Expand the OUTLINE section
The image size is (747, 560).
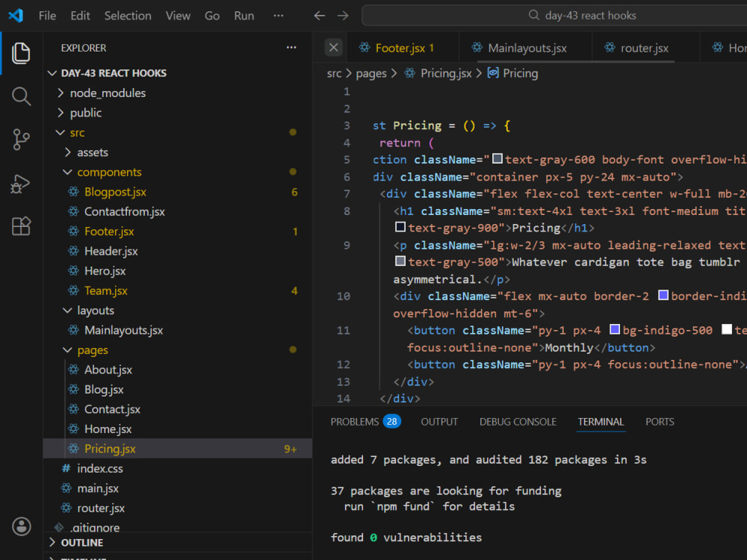pyautogui.click(x=52, y=542)
